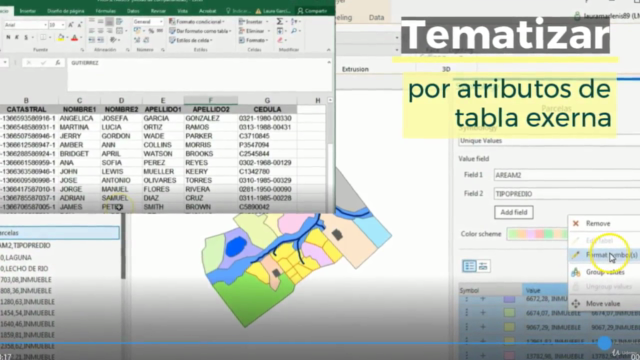Switch to the Vista tab
This screenshot has height=360, width=640.
click(182, 11)
